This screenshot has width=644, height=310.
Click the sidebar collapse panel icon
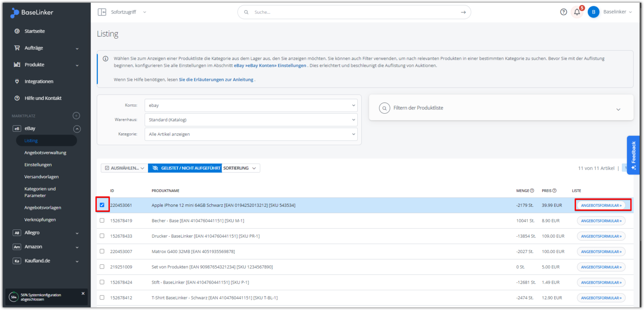pos(102,12)
